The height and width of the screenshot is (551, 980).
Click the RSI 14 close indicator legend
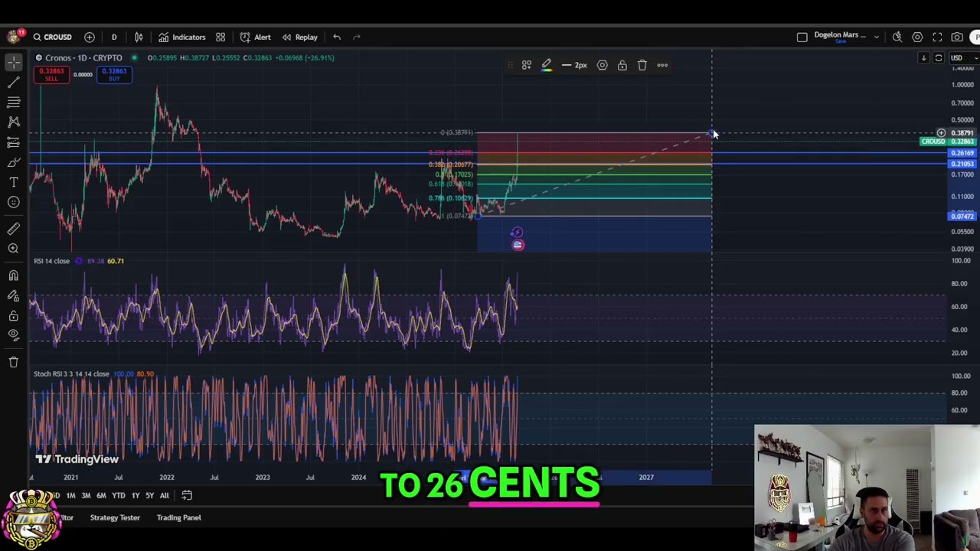pyautogui.click(x=51, y=261)
